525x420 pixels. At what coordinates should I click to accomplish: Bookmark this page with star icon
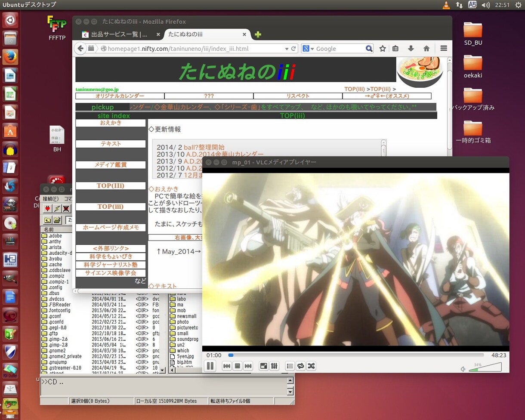point(382,49)
